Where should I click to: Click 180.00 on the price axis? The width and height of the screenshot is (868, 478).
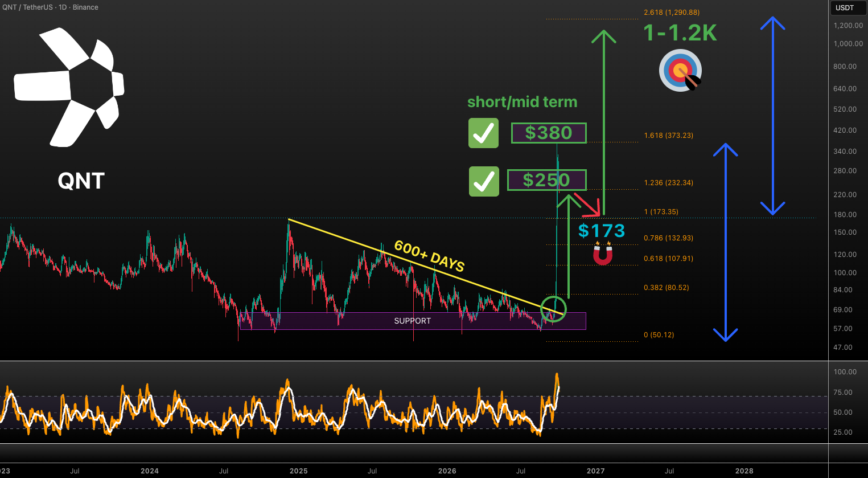coord(845,215)
